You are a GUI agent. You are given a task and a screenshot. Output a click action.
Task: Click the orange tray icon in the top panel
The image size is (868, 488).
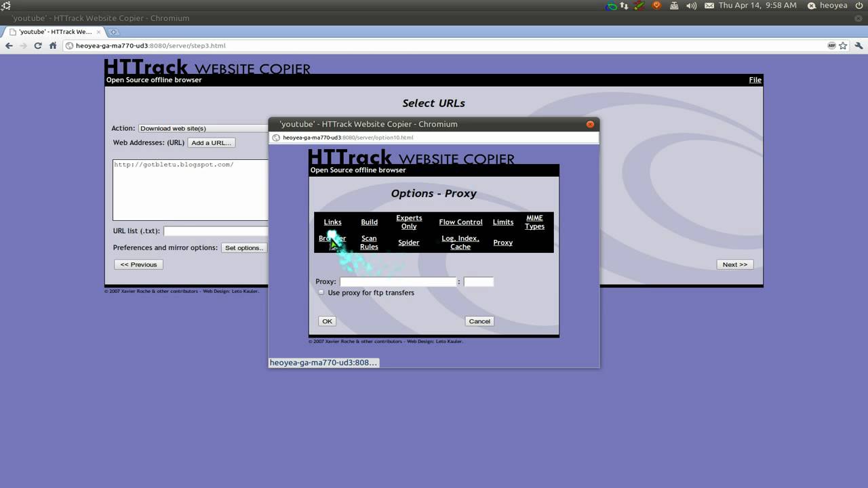point(656,5)
